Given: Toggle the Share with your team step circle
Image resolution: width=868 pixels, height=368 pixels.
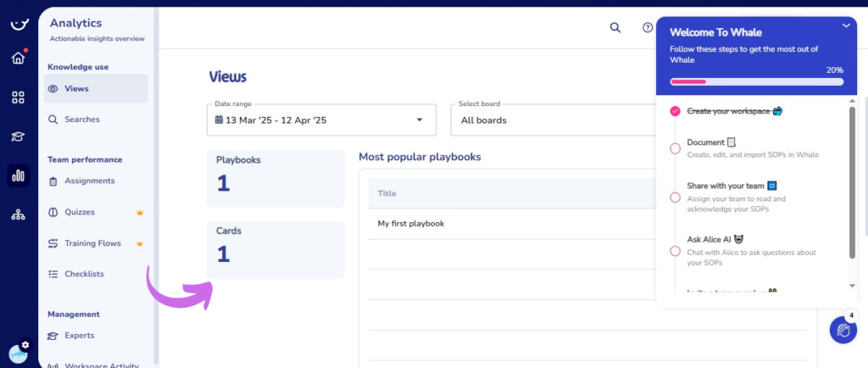Looking at the screenshot, I should [675, 198].
